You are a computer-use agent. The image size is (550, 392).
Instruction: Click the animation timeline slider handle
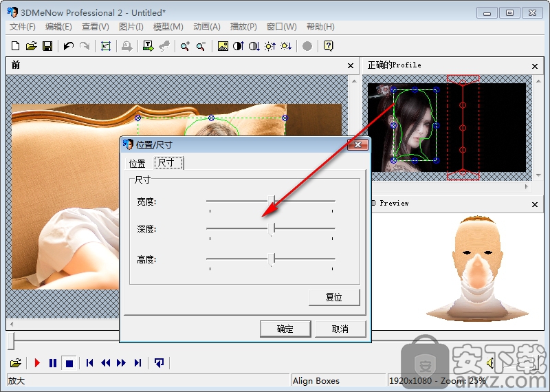coord(11,340)
